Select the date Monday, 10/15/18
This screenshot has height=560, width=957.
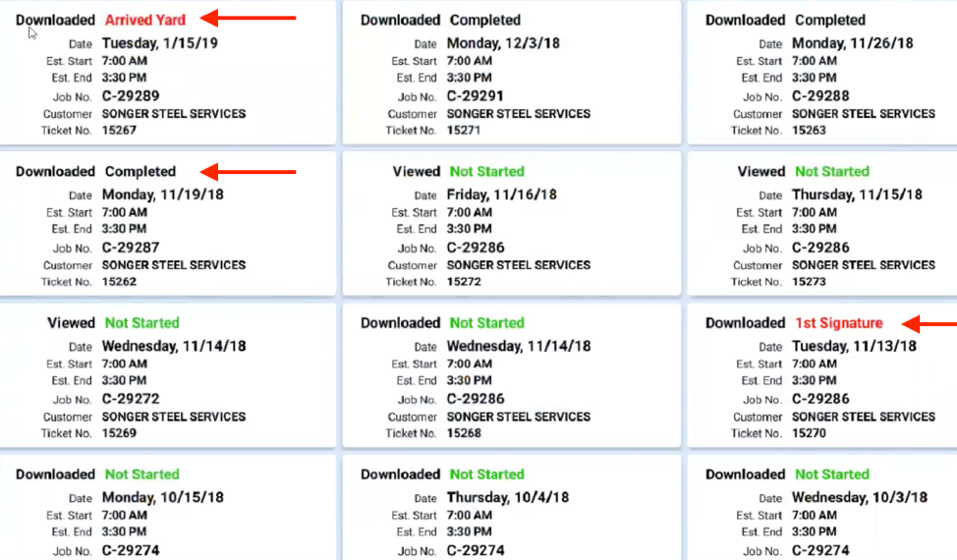coord(163,497)
